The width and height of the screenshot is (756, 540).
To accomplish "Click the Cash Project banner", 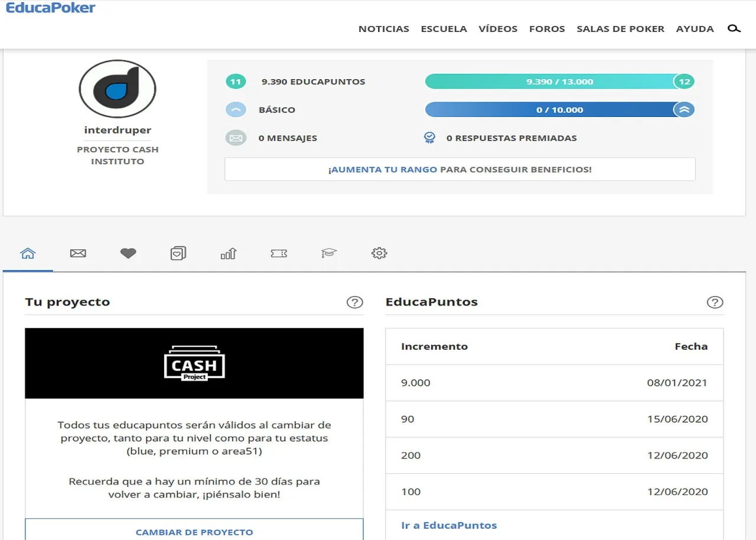I will click(x=194, y=363).
